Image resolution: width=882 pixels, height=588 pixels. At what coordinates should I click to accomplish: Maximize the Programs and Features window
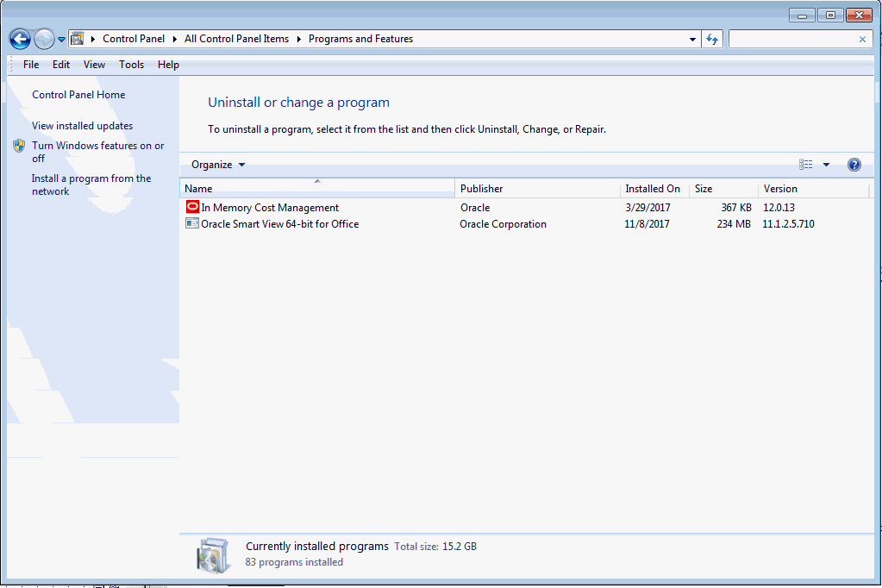click(x=830, y=16)
